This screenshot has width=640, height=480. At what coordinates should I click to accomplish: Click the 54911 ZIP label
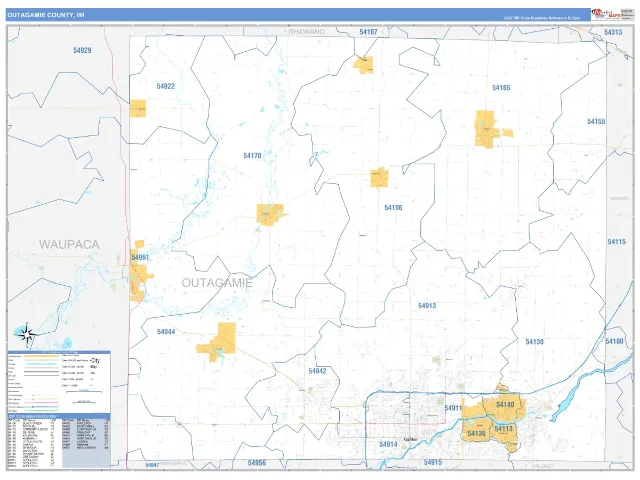(x=453, y=408)
